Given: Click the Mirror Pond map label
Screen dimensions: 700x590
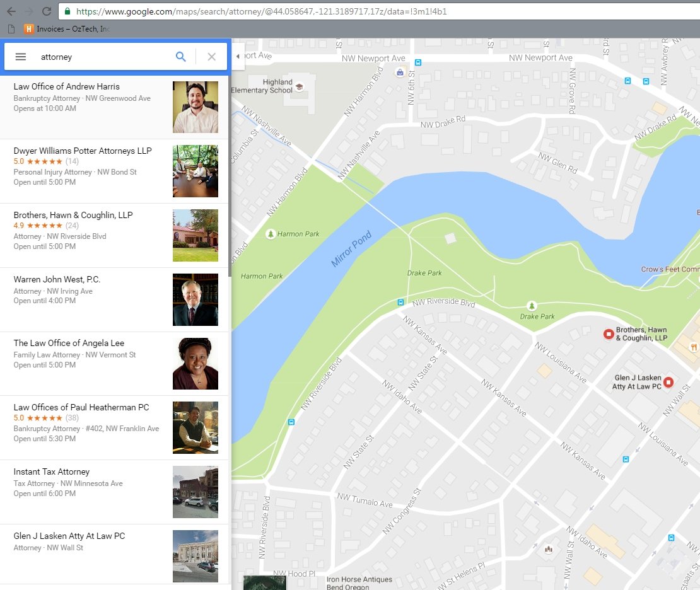Looking at the screenshot, I should tap(351, 248).
